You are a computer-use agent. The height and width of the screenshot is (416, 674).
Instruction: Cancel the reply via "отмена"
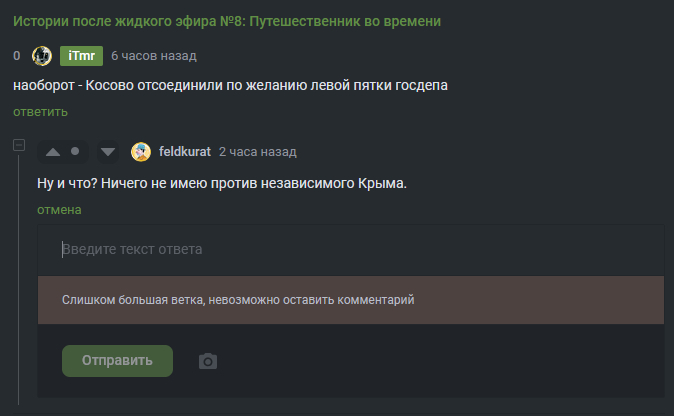59,210
